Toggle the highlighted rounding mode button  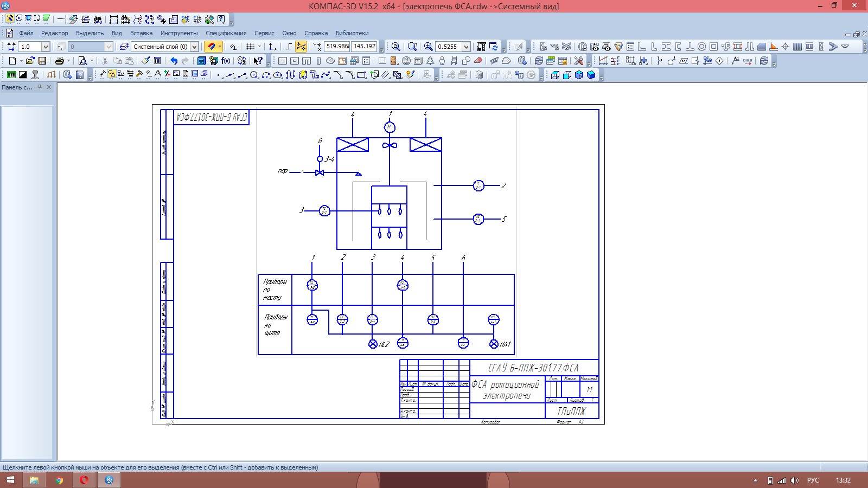301,47
